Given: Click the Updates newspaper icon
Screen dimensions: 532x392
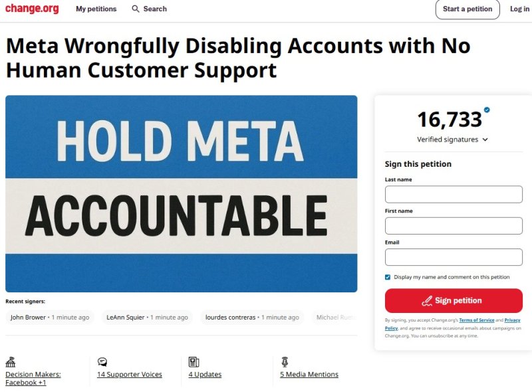Looking at the screenshot, I should click(x=194, y=362).
